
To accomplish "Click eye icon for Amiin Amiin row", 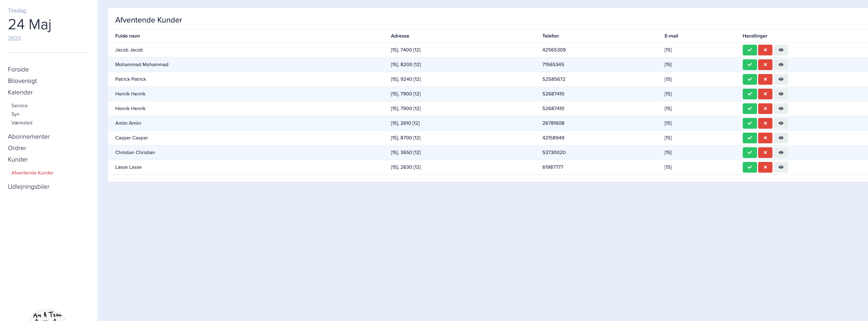I will (x=781, y=123).
